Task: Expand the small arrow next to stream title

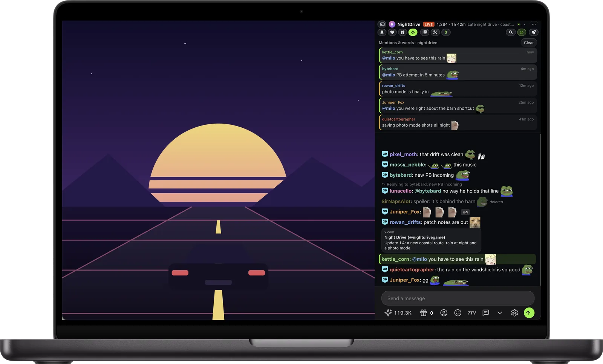Action: [x=524, y=24]
